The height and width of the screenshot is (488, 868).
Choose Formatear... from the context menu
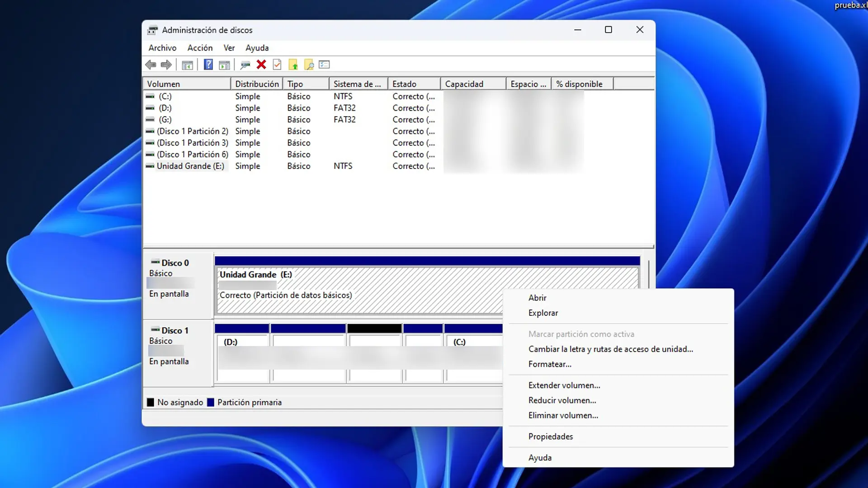click(550, 364)
